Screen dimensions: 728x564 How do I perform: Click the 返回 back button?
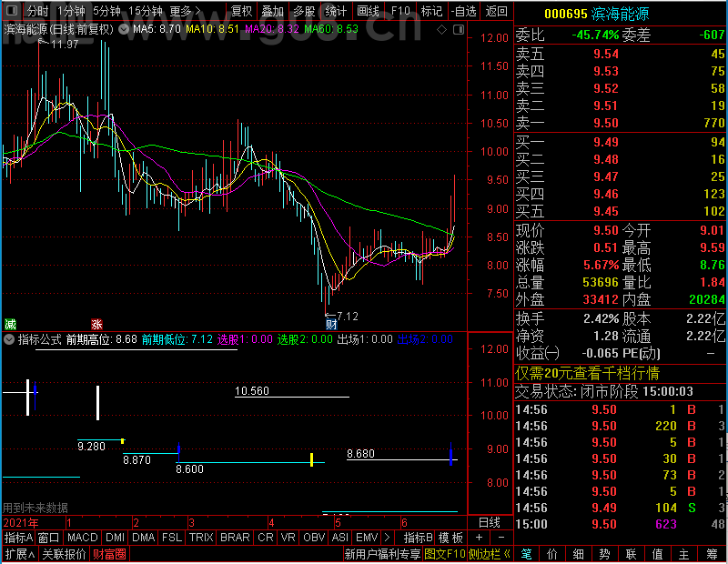[496, 11]
